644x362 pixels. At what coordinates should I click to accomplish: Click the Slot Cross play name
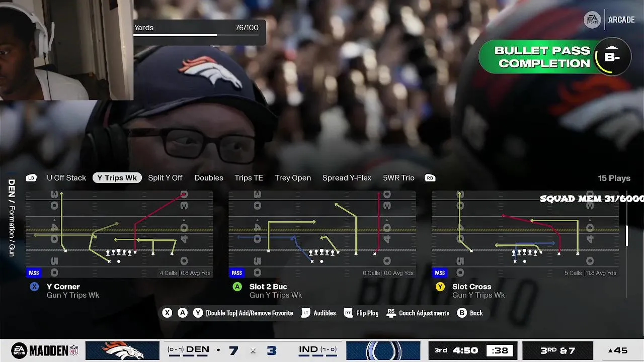pyautogui.click(x=471, y=287)
